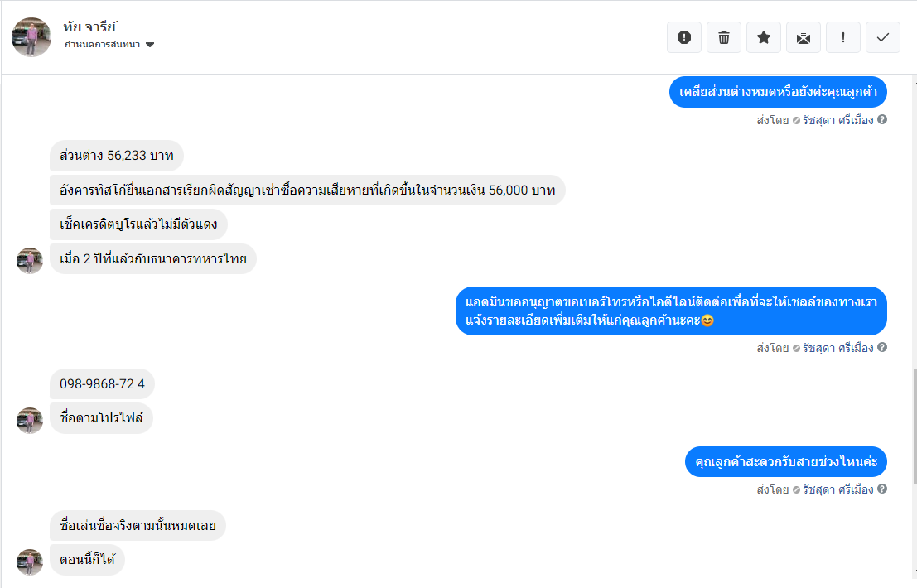Screen dimensions: 917x588
Task: Click help icon under คุณลูกค้าสะดวกรับสาย message
Action: click(x=882, y=489)
